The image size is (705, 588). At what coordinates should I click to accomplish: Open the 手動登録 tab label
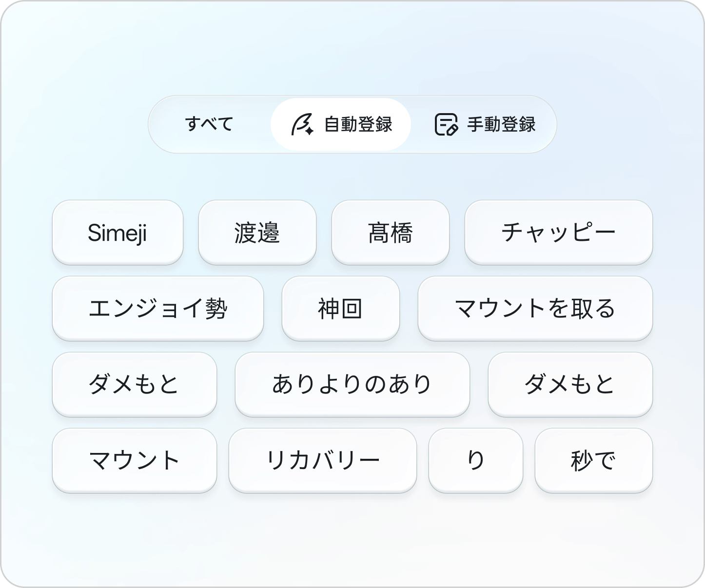tap(502, 124)
